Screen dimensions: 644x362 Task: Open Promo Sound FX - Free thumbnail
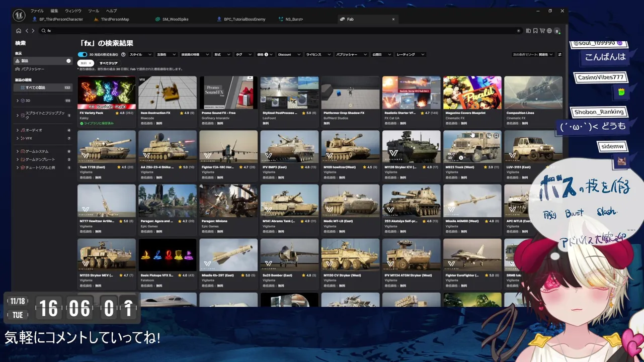pyautogui.click(x=228, y=93)
